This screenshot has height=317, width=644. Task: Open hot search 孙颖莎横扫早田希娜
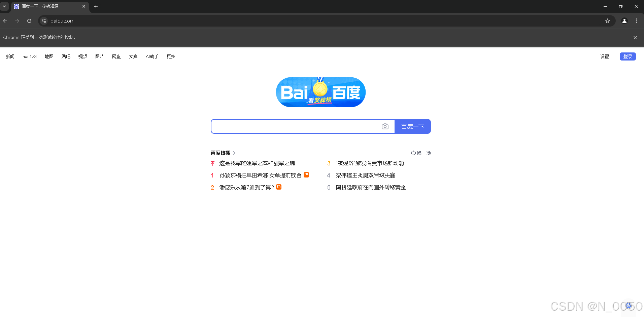[x=261, y=175]
